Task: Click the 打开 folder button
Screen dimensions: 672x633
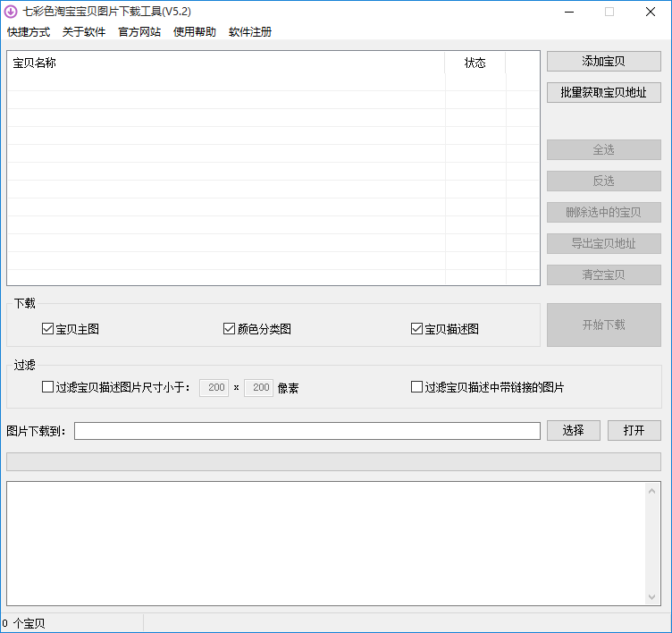Action: (634, 431)
